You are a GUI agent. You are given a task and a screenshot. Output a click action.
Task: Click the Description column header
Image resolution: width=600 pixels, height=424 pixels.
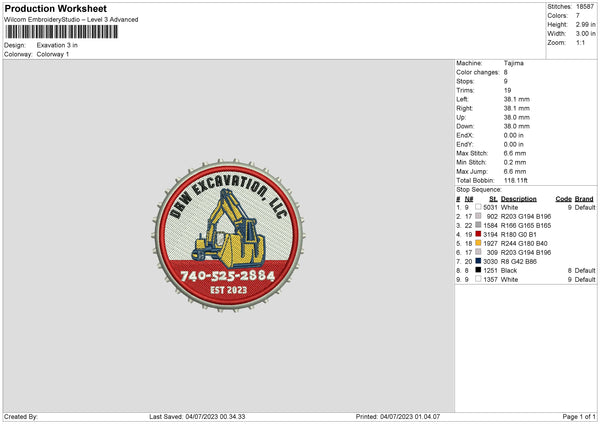coord(518,199)
